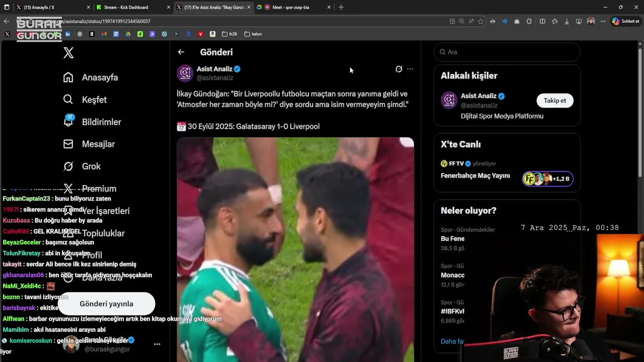Screen dimensions: 644x362
Task: Open the @asistanaliz handle in the post header
Action: pos(215,78)
